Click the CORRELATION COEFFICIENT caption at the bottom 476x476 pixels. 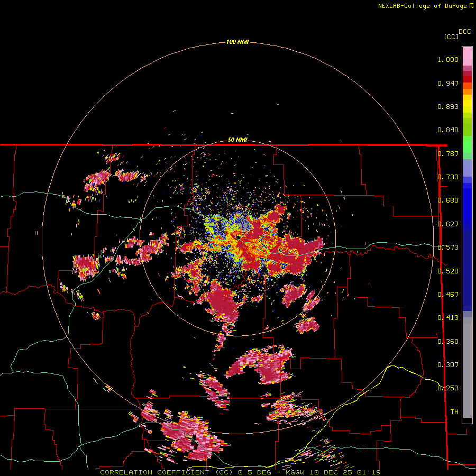tap(157, 472)
